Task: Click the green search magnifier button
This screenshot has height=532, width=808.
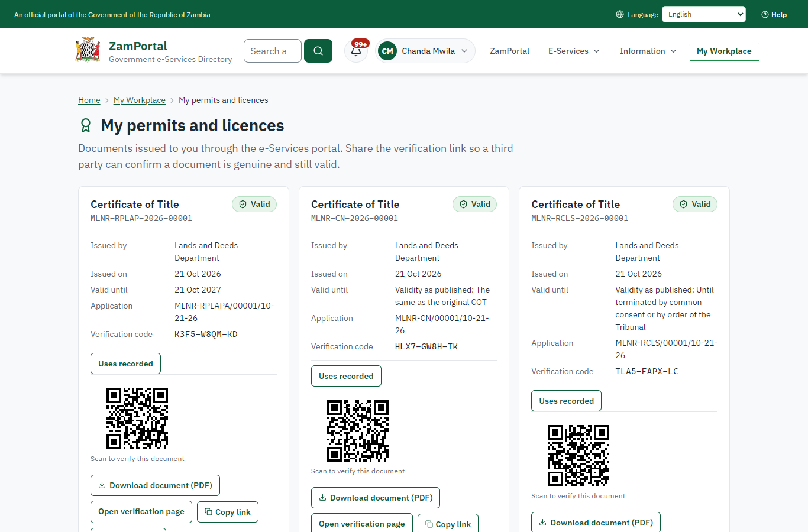Action: tap(318, 51)
